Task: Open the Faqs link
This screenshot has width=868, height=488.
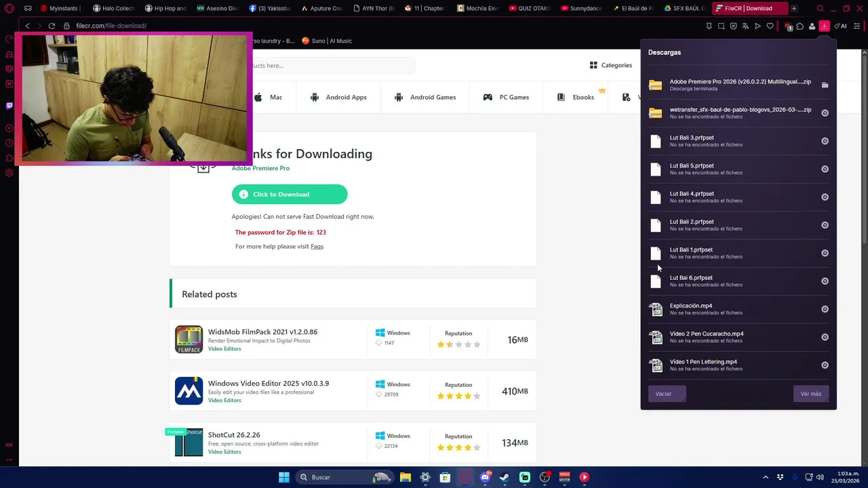Action: coord(317,247)
